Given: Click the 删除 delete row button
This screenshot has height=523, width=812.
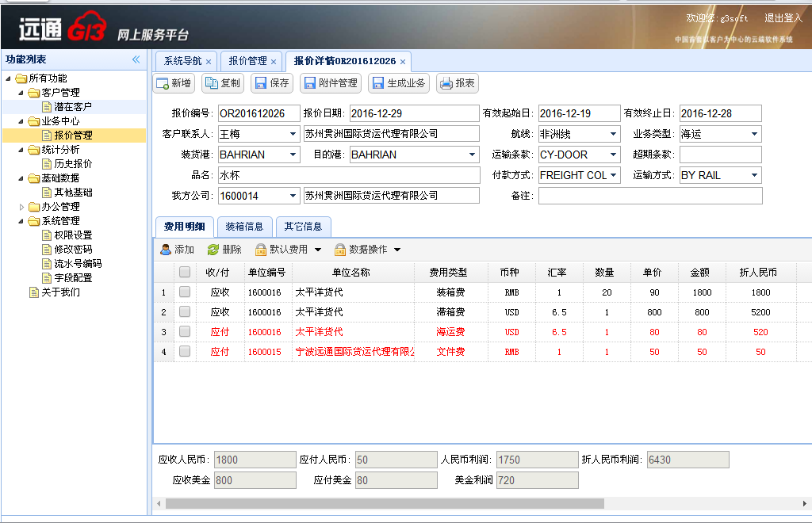Looking at the screenshot, I should 224,250.
